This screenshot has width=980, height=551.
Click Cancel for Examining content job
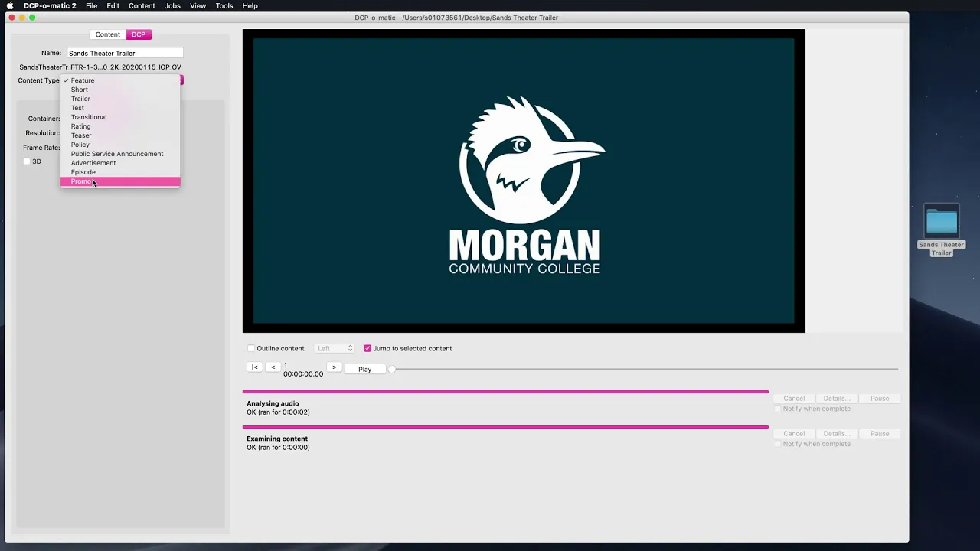coord(794,433)
